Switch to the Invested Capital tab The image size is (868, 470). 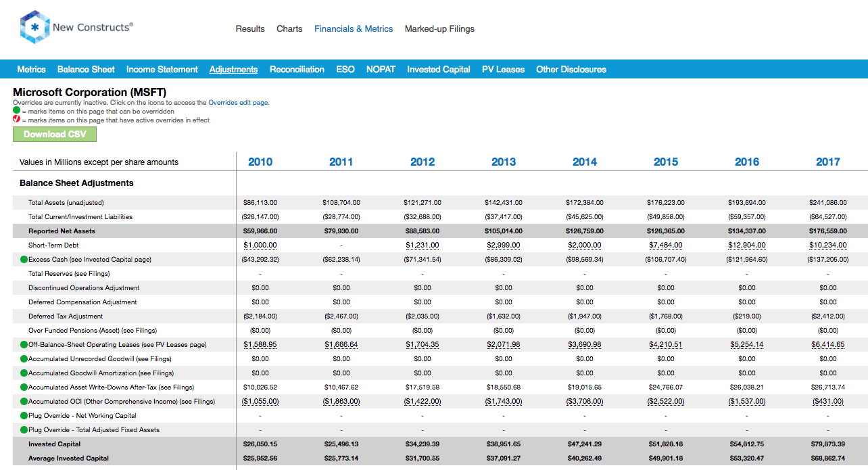[x=439, y=69]
